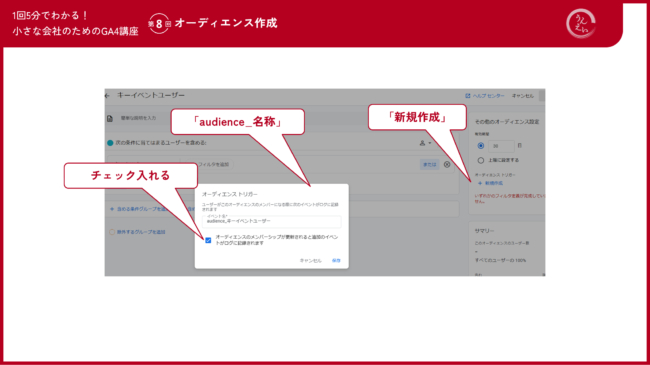Click the event name field in dialog
650x365 pixels.
tap(272, 221)
